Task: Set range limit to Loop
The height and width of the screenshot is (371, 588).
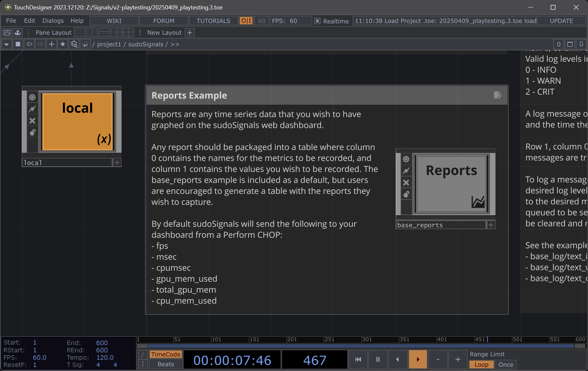Action: [481, 365]
